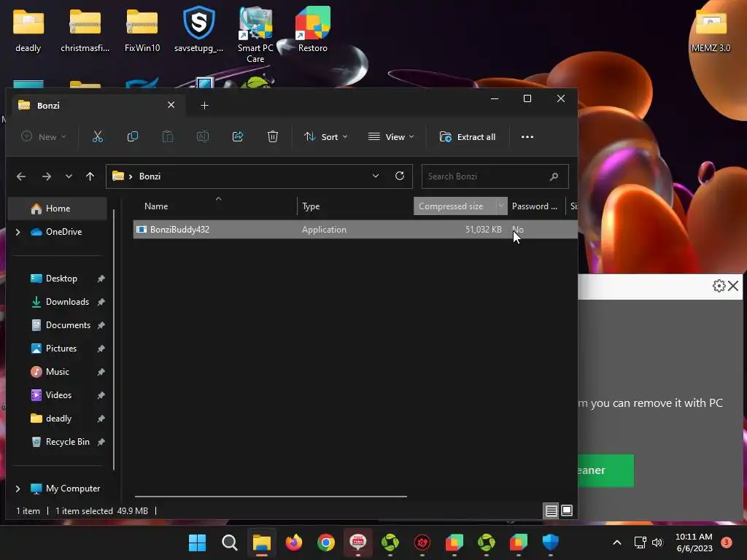The height and width of the screenshot is (560, 747).
Task: Click the Share icon in toolbar
Action: coord(238,137)
